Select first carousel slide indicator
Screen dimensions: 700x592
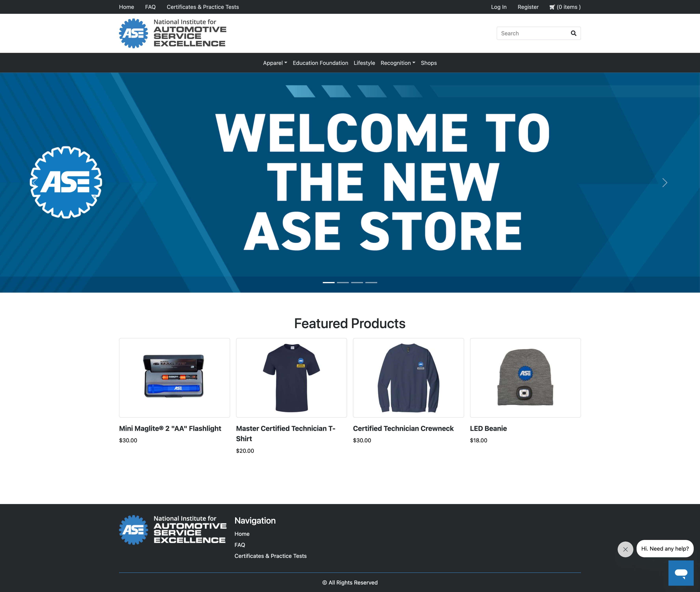click(328, 283)
